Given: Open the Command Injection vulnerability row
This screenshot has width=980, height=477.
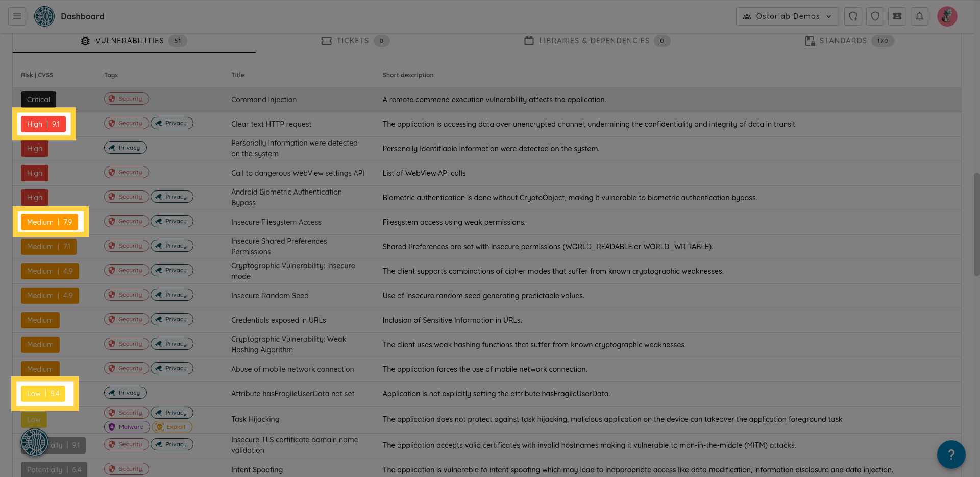Looking at the screenshot, I should pyautogui.click(x=263, y=100).
